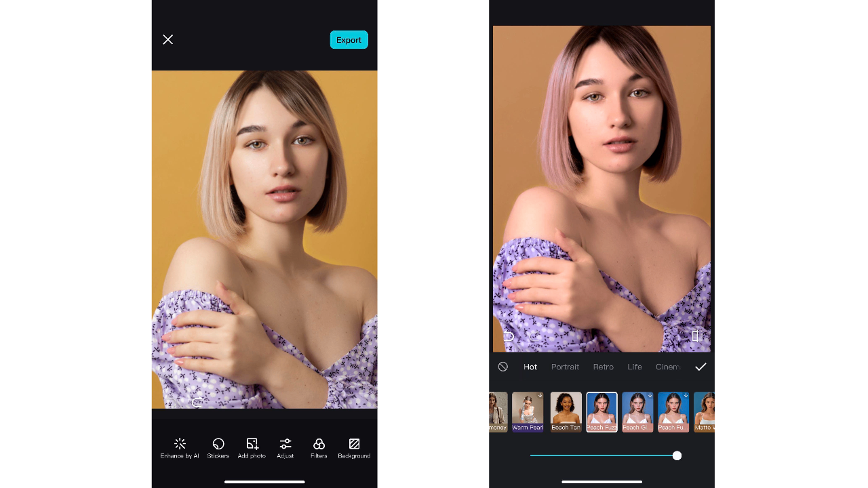Undo the last filter change
Screen dimensions: 868x488
tap(508, 335)
